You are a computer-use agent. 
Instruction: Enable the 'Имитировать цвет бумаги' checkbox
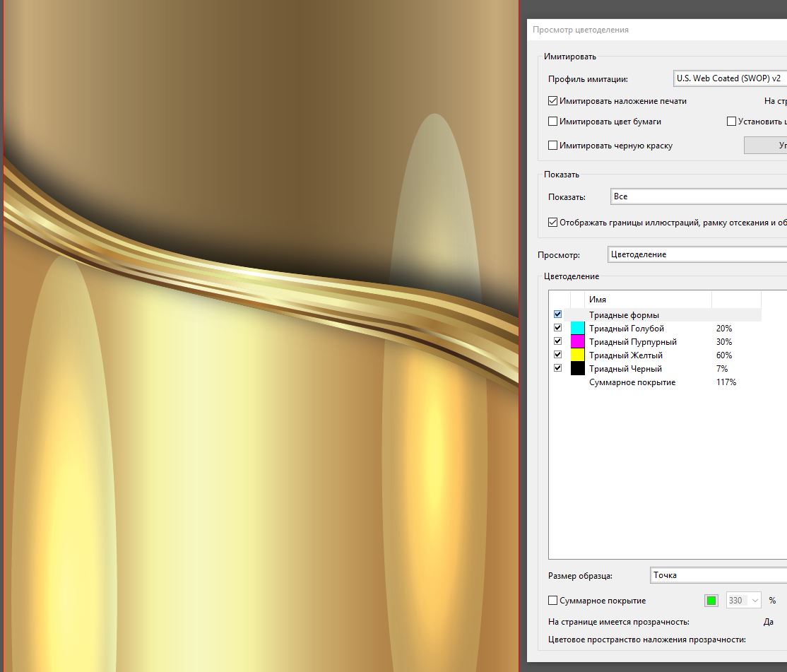552,122
